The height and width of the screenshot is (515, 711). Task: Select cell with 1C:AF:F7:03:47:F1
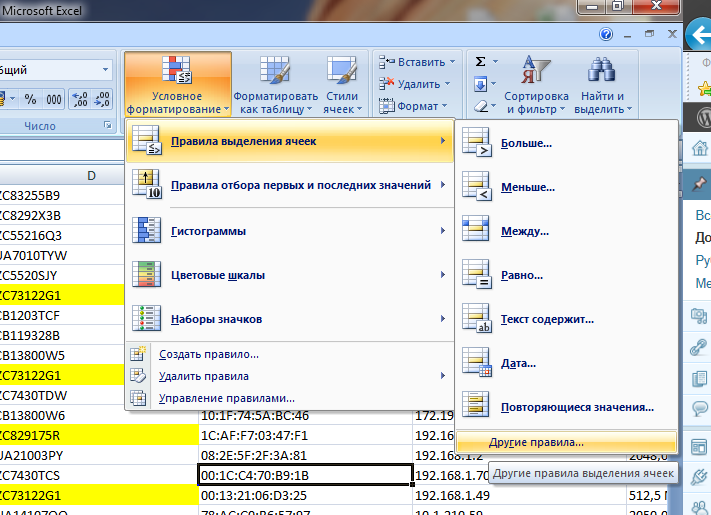[x=305, y=435]
